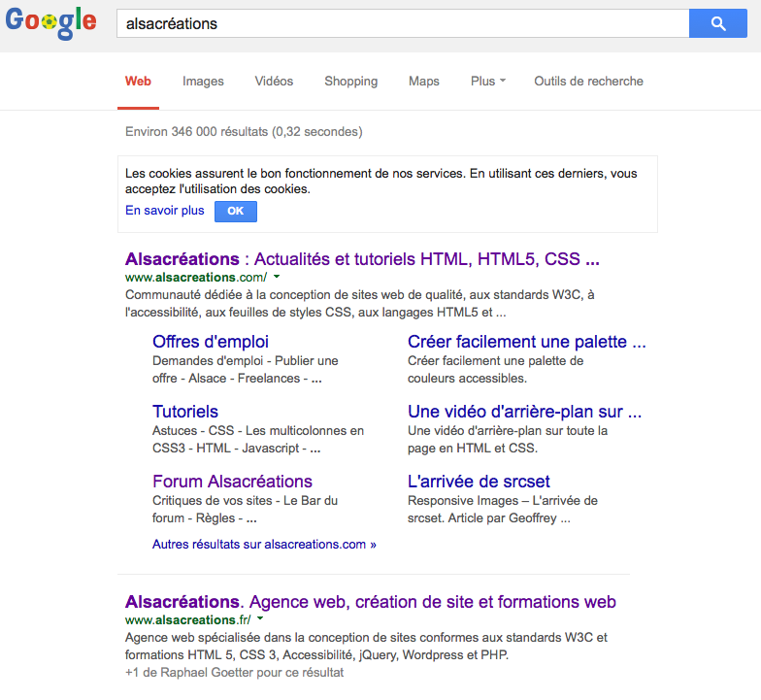Click the Responsive Images – L'arrivée de description
This screenshot has width=761, height=700.
tap(503, 509)
